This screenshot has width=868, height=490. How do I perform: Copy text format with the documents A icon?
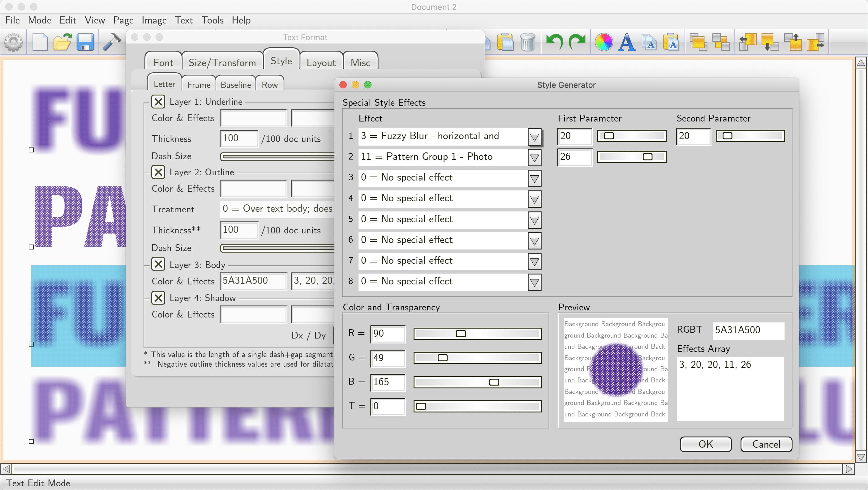pyautogui.click(x=649, y=42)
